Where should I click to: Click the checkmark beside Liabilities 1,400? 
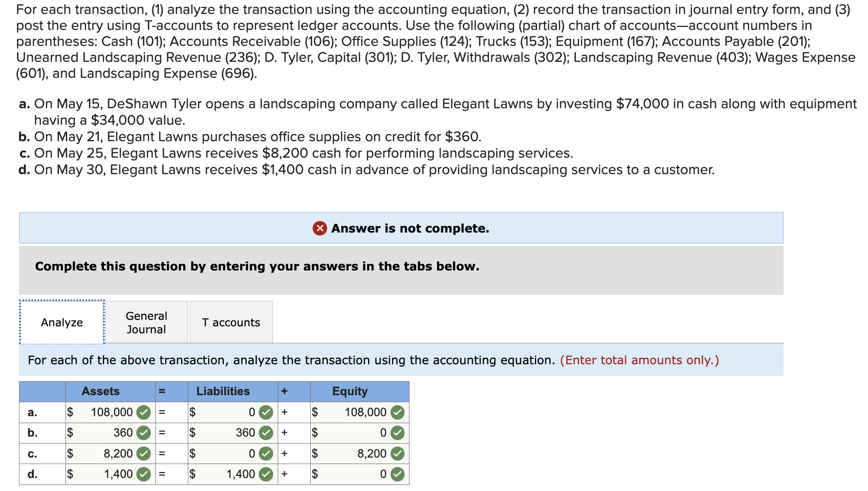266,474
